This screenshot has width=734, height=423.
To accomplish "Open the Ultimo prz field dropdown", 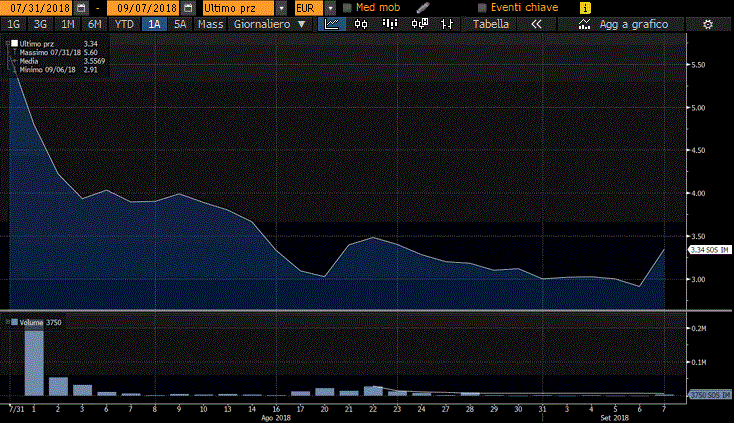I will click(x=282, y=7).
